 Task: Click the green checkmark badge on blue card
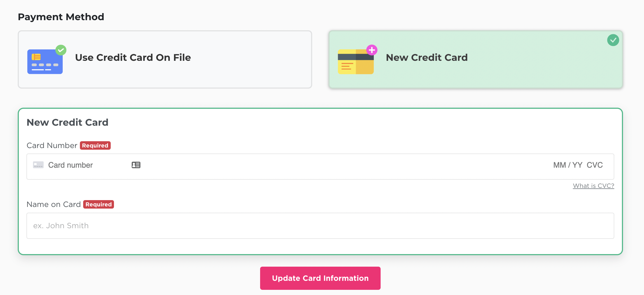click(61, 50)
